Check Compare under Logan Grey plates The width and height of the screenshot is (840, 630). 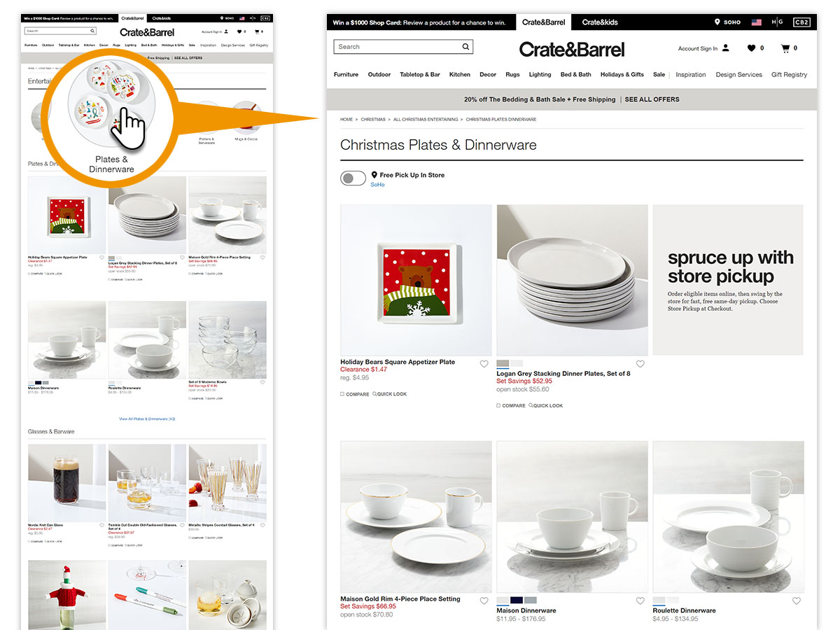point(498,405)
